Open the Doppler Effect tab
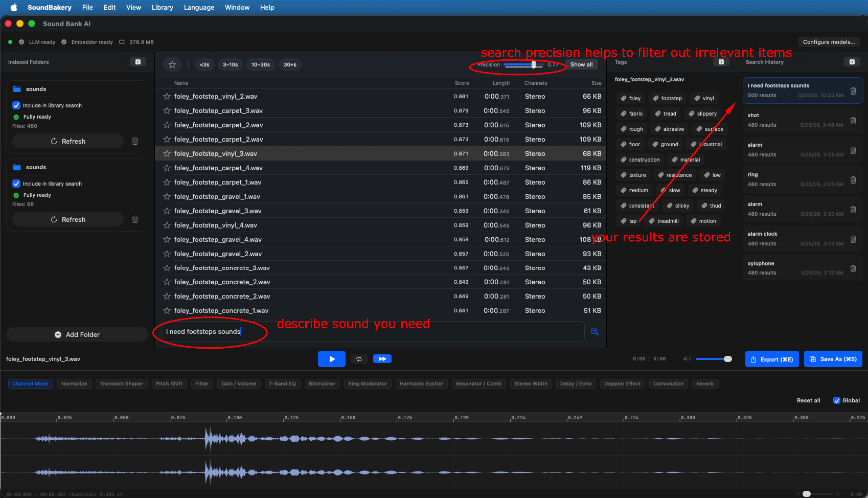 pyautogui.click(x=622, y=383)
